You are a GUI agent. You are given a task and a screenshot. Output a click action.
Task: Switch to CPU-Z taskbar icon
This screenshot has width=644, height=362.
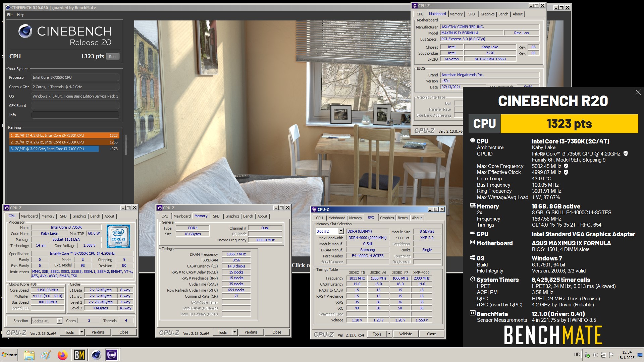point(112,355)
